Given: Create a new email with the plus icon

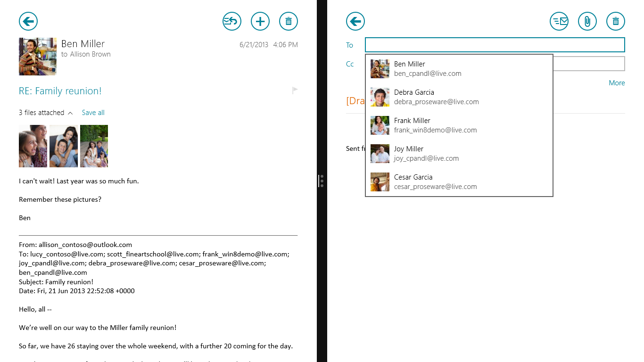Looking at the screenshot, I should (260, 21).
